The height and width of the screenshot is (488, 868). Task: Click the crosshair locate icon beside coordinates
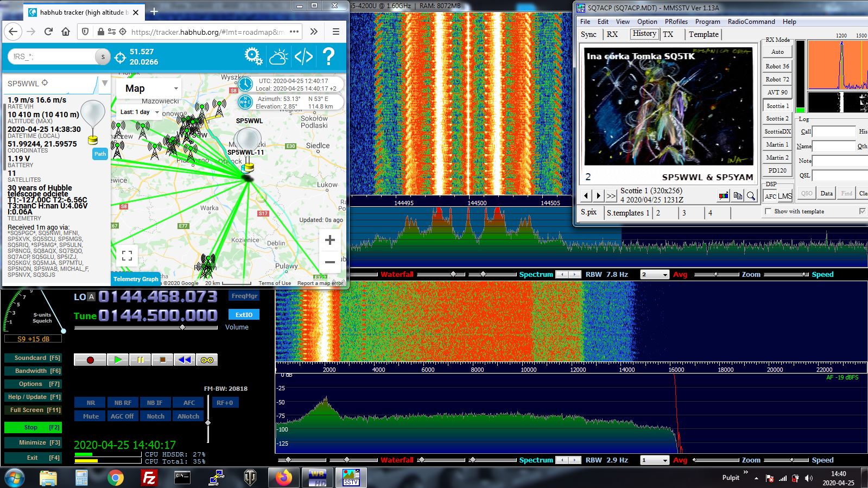pyautogui.click(x=121, y=57)
